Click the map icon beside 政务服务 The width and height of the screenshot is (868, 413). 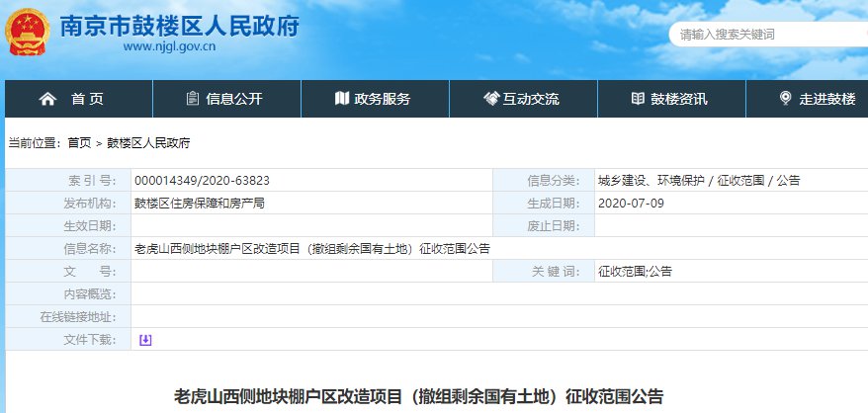341,99
